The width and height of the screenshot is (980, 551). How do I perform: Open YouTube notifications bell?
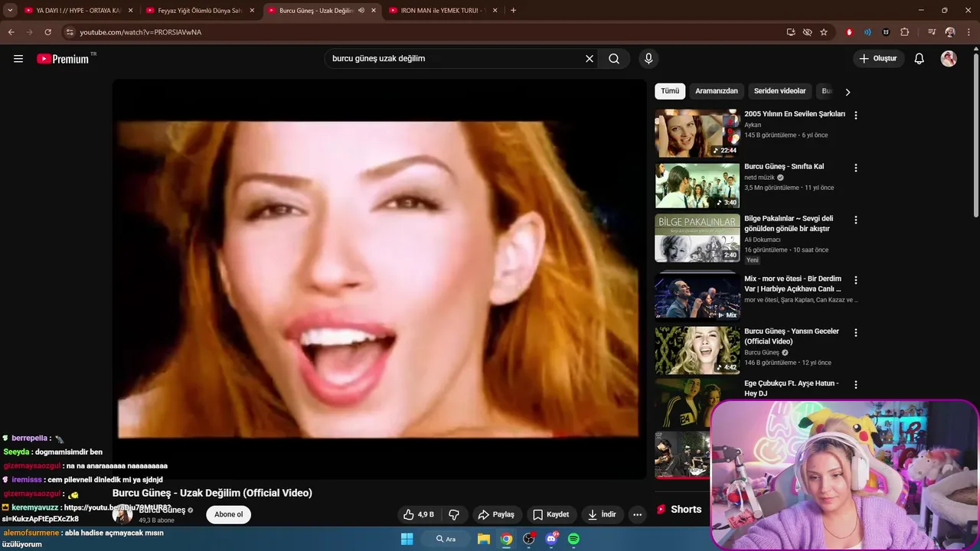(920, 59)
